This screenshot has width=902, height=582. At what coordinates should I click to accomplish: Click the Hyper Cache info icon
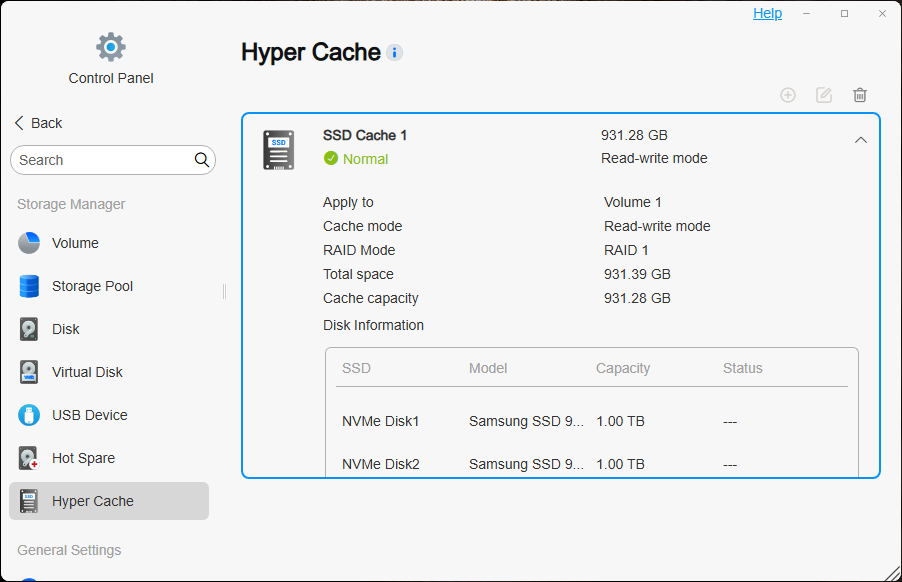[395, 53]
